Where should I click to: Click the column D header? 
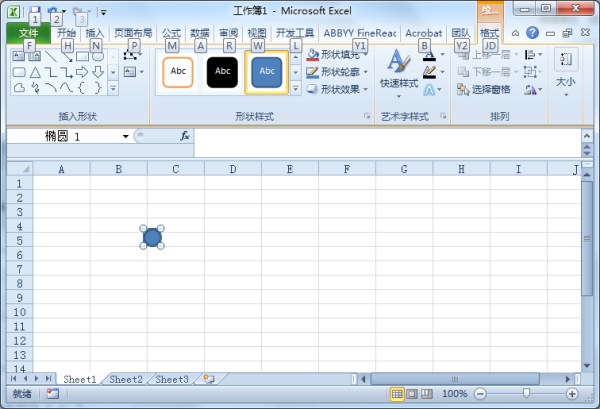pyautogui.click(x=233, y=169)
